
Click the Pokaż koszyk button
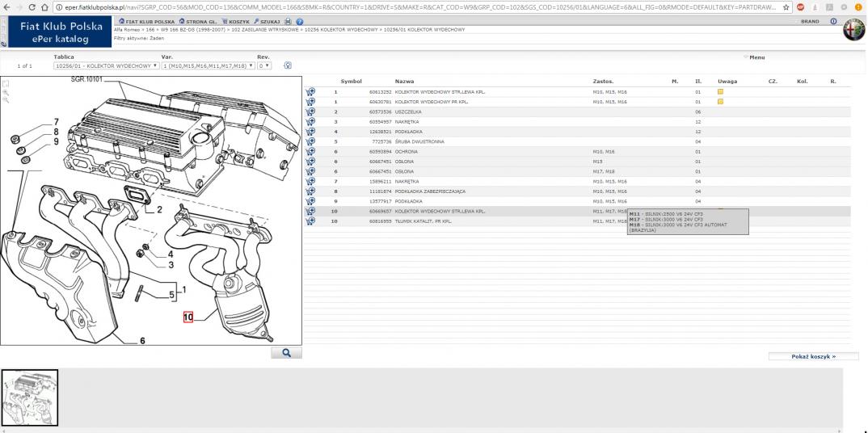pyautogui.click(x=813, y=355)
